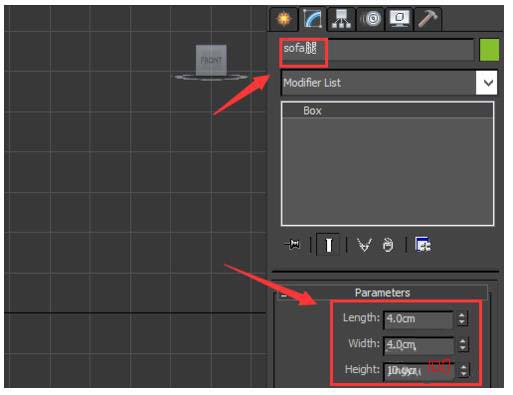Toggle Show End Result button
The image size is (513, 395).
pyautogui.click(x=328, y=245)
